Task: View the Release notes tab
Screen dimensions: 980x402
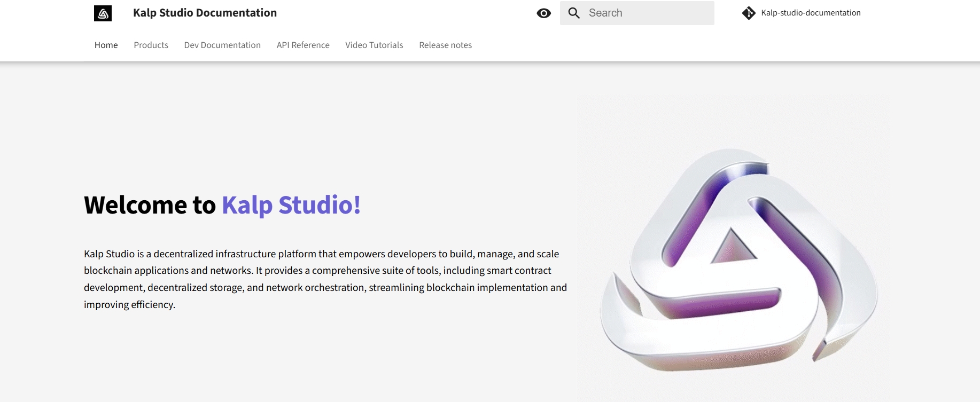Action: tap(445, 45)
